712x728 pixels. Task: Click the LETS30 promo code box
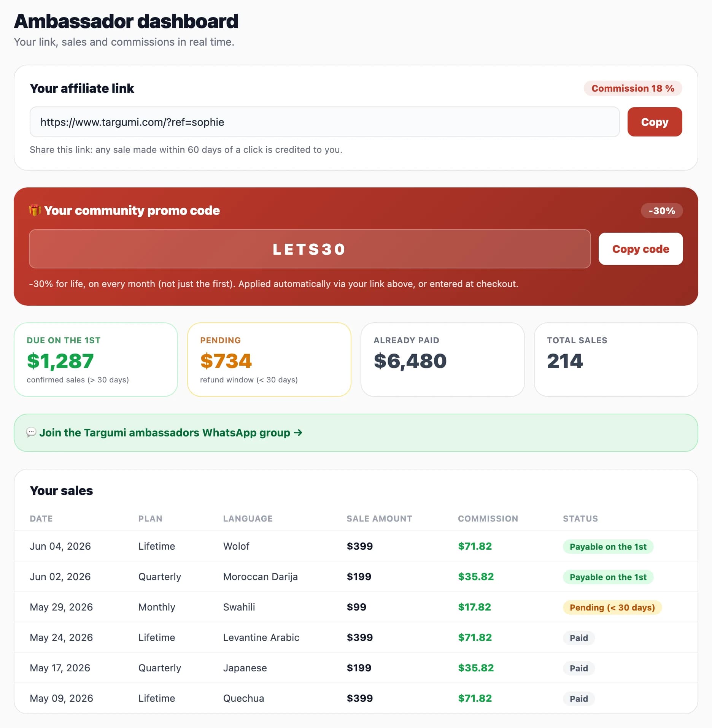coord(310,249)
